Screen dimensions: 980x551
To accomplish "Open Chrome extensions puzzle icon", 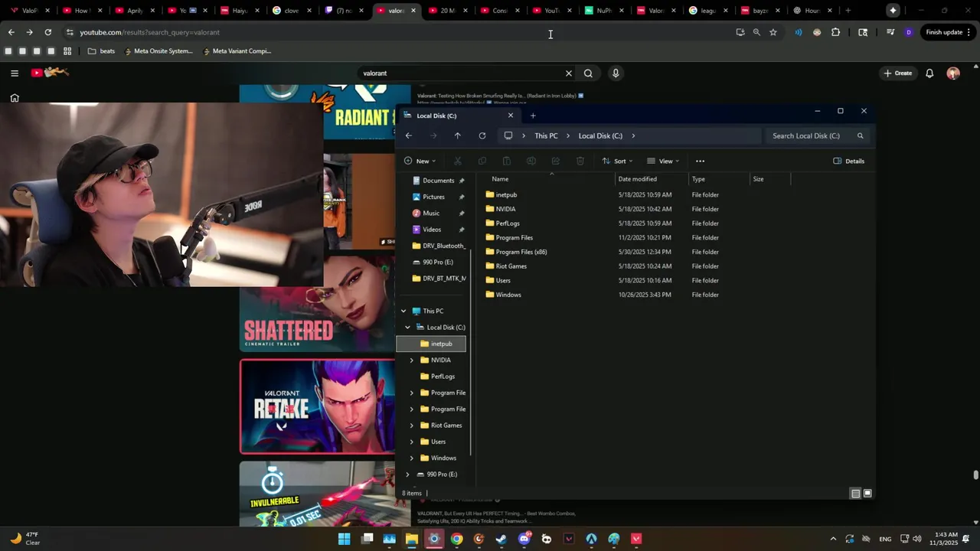I will 835,32.
